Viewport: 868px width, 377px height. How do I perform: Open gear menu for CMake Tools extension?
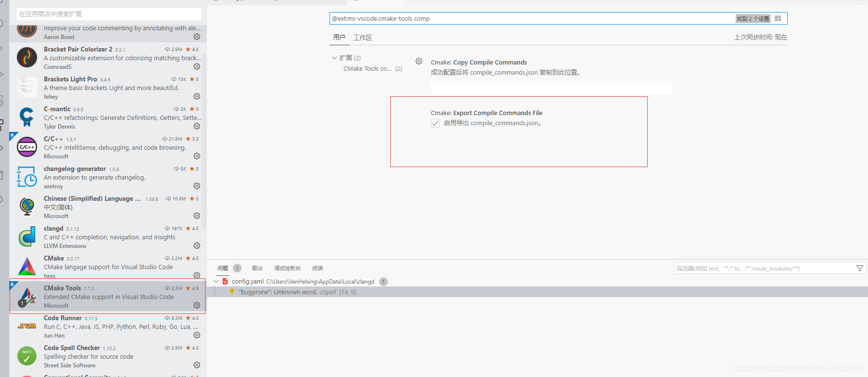(x=197, y=305)
